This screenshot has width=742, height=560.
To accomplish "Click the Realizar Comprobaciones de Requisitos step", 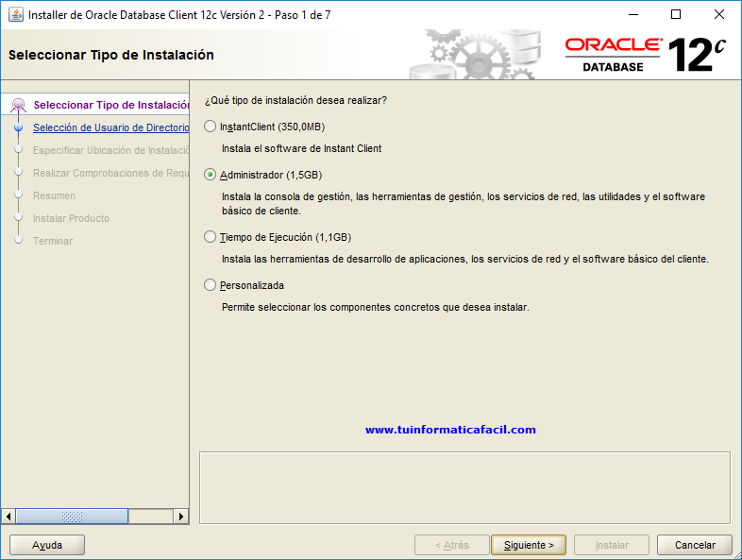I will coord(111,173).
